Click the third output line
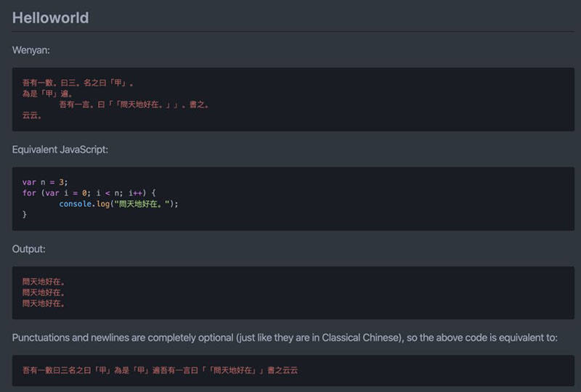This screenshot has height=392, width=581. tap(44, 304)
